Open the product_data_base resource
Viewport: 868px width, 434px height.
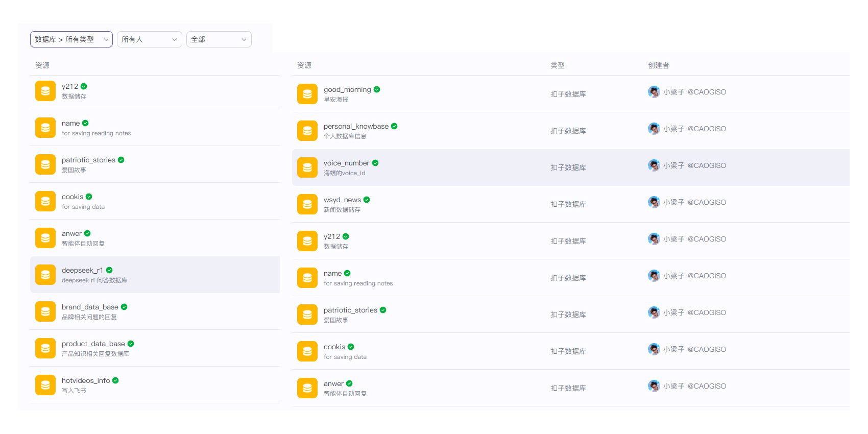(93, 344)
